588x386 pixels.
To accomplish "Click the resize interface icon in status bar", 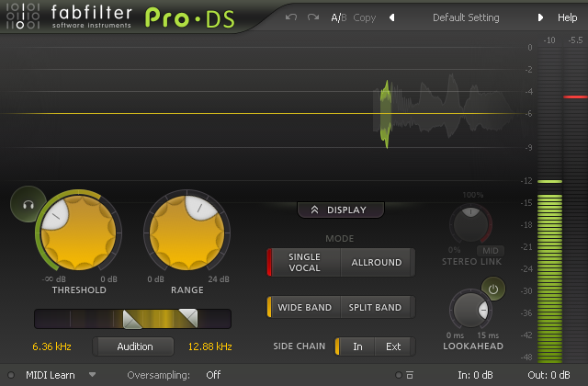I will tap(410, 374).
